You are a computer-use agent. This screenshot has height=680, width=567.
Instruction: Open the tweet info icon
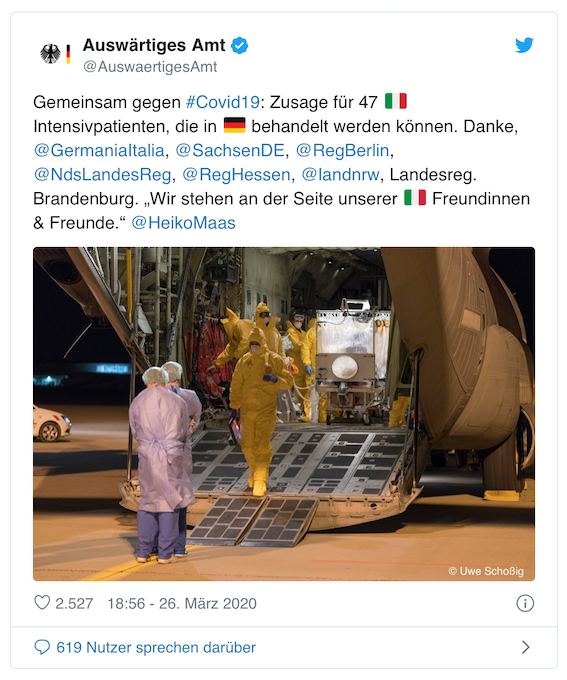[x=525, y=603]
